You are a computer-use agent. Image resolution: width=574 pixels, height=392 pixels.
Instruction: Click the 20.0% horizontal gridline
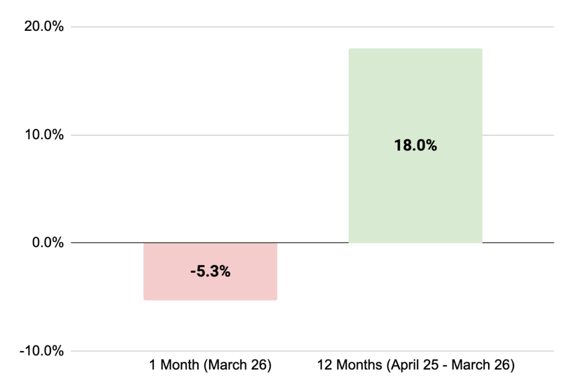coord(224,27)
